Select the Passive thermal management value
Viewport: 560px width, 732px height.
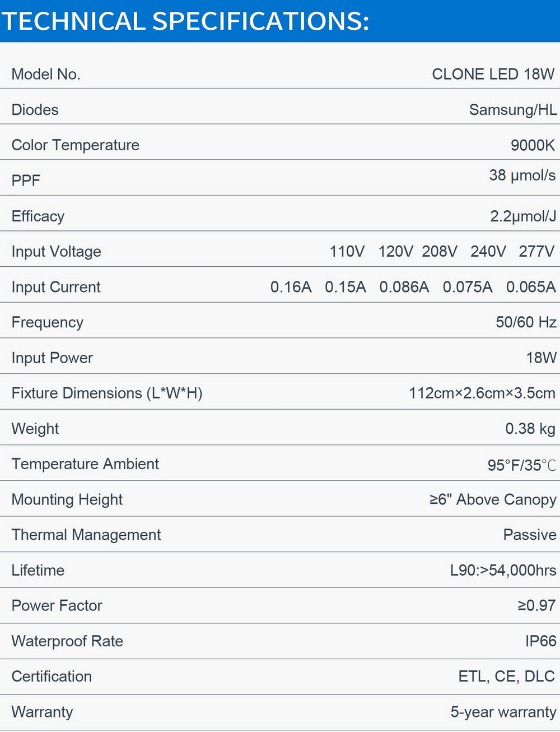[530, 535]
